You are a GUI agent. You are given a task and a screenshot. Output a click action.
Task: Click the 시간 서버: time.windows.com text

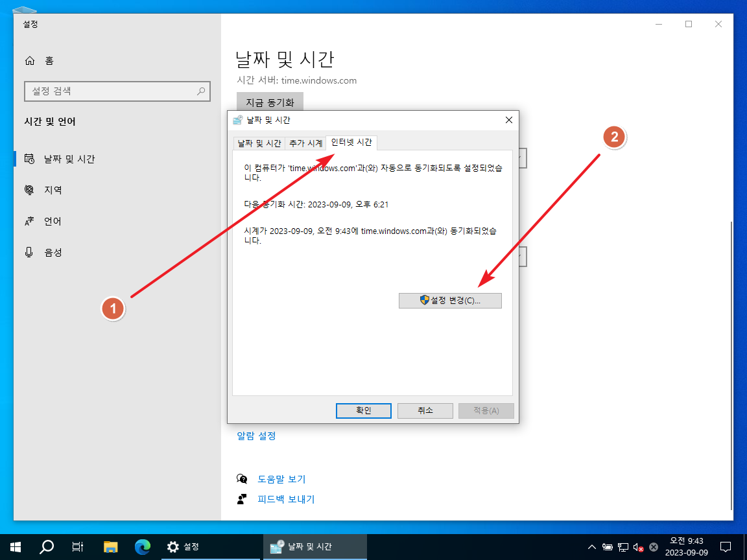pyautogui.click(x=297, y=80)
